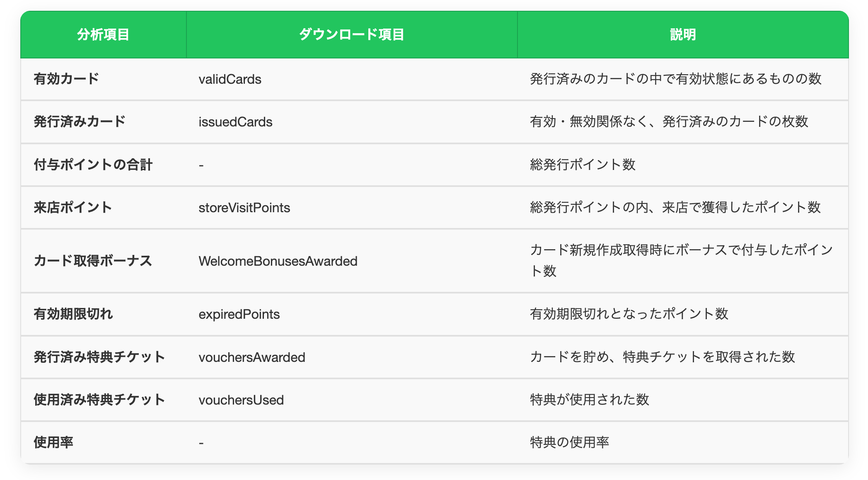868x480 pixels.
Task: Select the 有効カード row label
Action: 66,79
